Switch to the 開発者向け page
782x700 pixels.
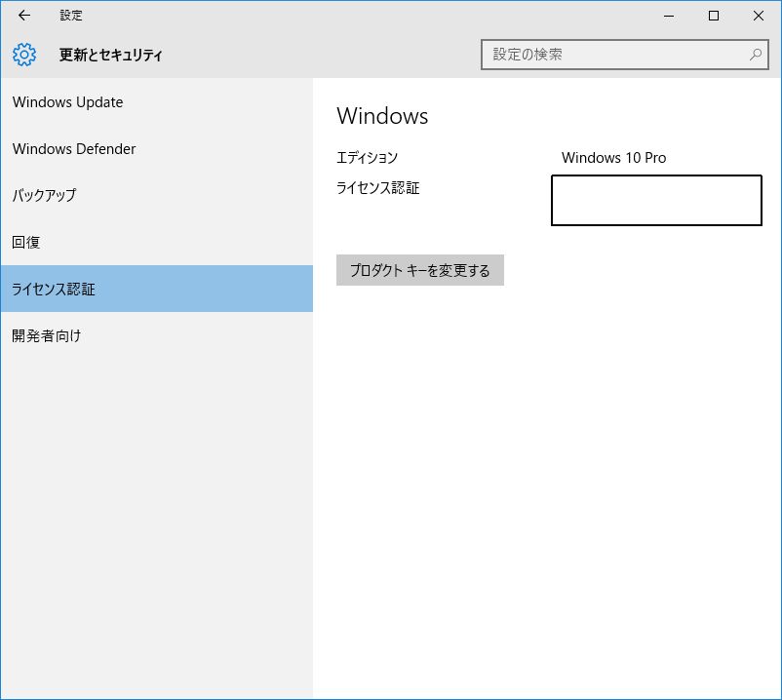tap(47, 335)
